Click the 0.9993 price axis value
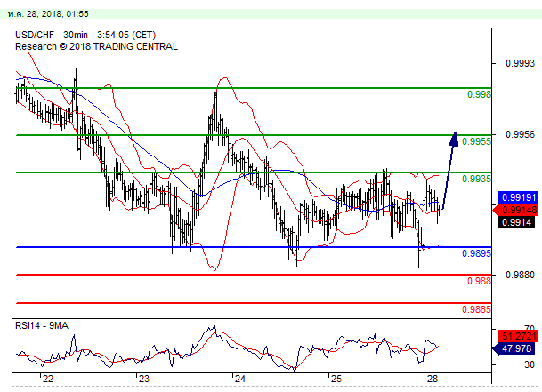 (520, 63)
